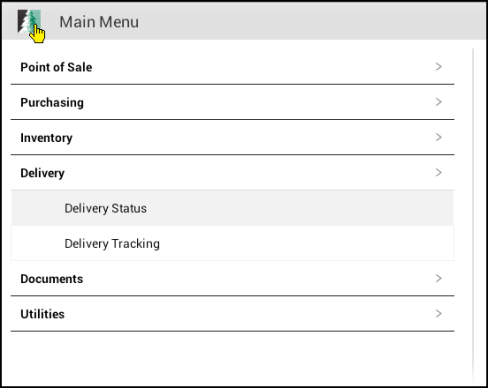Image resolution: width=488 pixels, height=388 pixels.
Task: Click the arrow icon beside Point of Sale
Action: 439,67
